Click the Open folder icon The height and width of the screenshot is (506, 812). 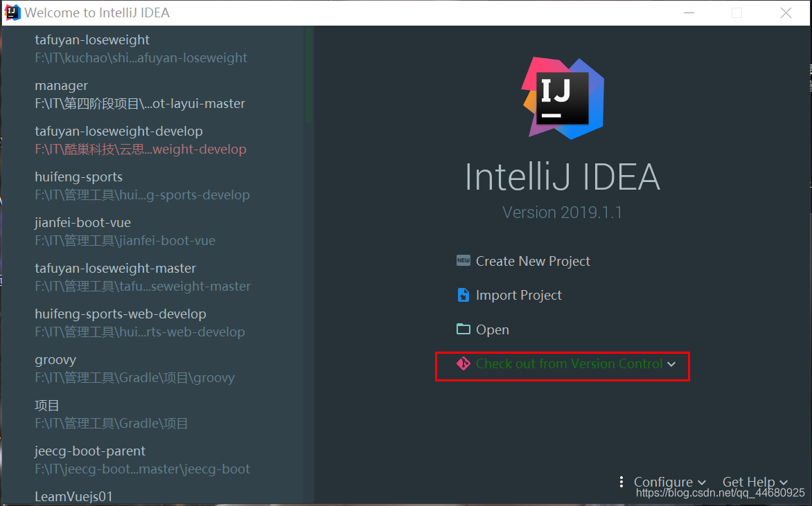click(463, 329)
